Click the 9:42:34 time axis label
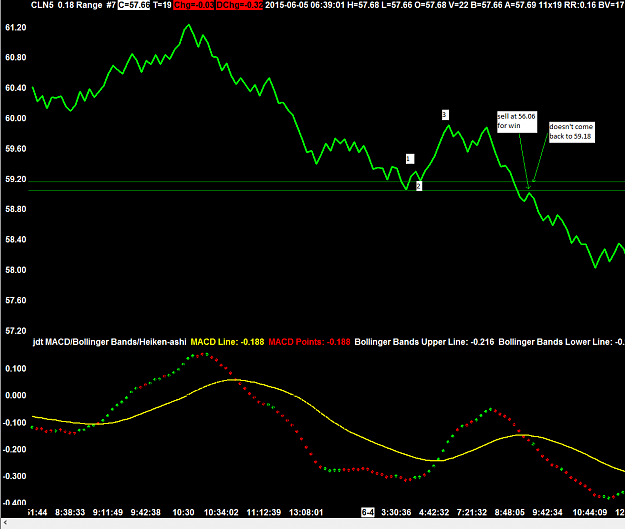Viewport: 625px width, 529px height. click(548, 513)
